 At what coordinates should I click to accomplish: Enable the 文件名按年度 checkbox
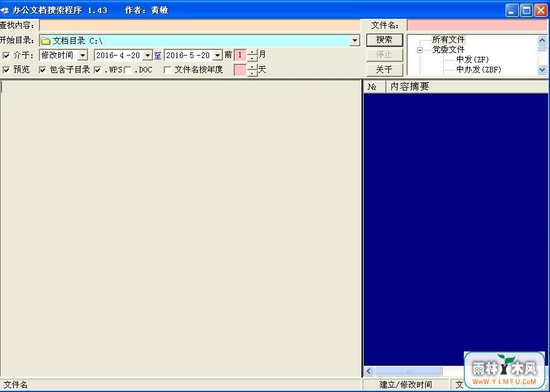tap(168, 70)
